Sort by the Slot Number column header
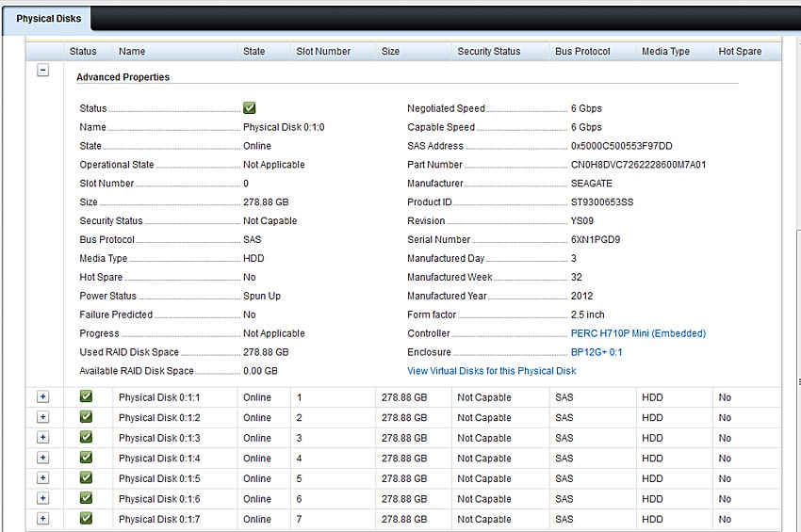 [x=333, y=52]
